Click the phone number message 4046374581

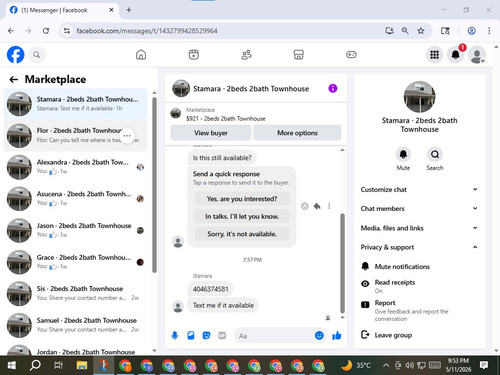click(x=211, y=289)
